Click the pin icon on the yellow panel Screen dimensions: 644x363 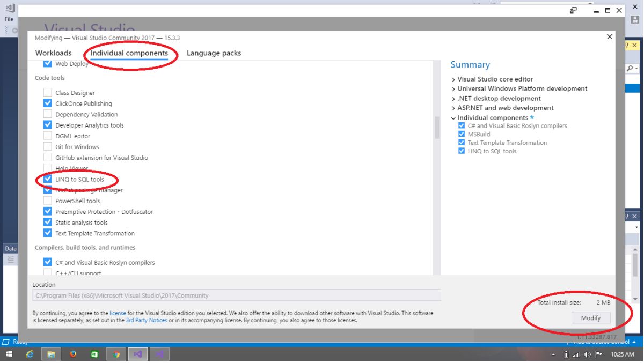[626, 46]
